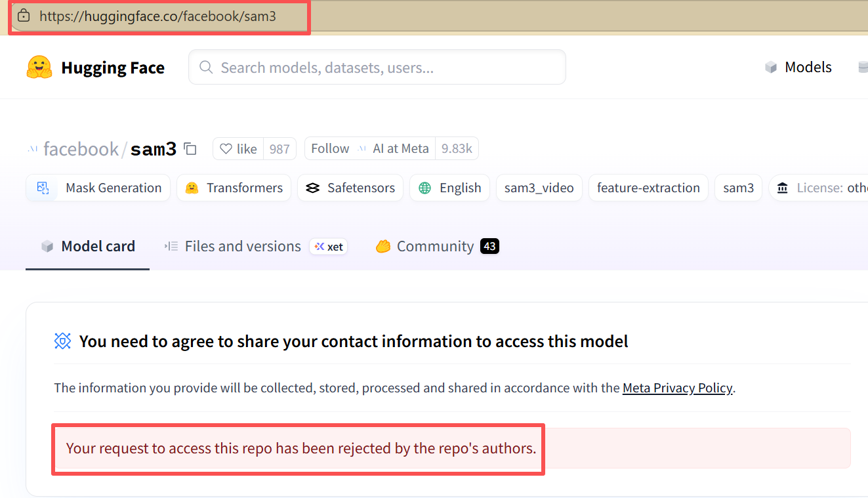
Task: Open the facebook organization link
Action: pyautogui.click(x=81, y=149)
